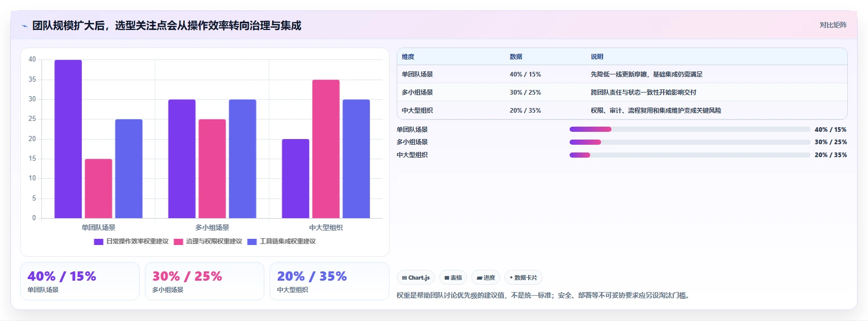Click the purple legend swatch for 日常操作效率
The image size is (868, 321).
tap(98, 241)
